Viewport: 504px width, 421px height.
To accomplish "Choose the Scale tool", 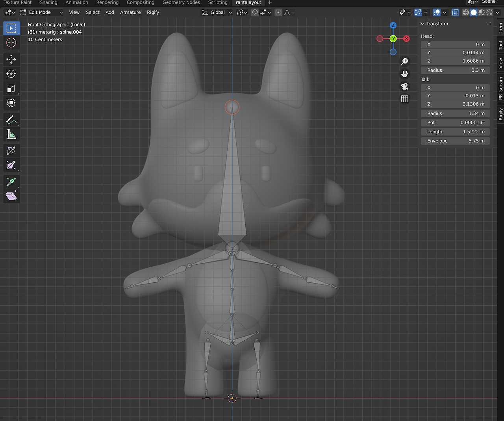I will 11,89.
